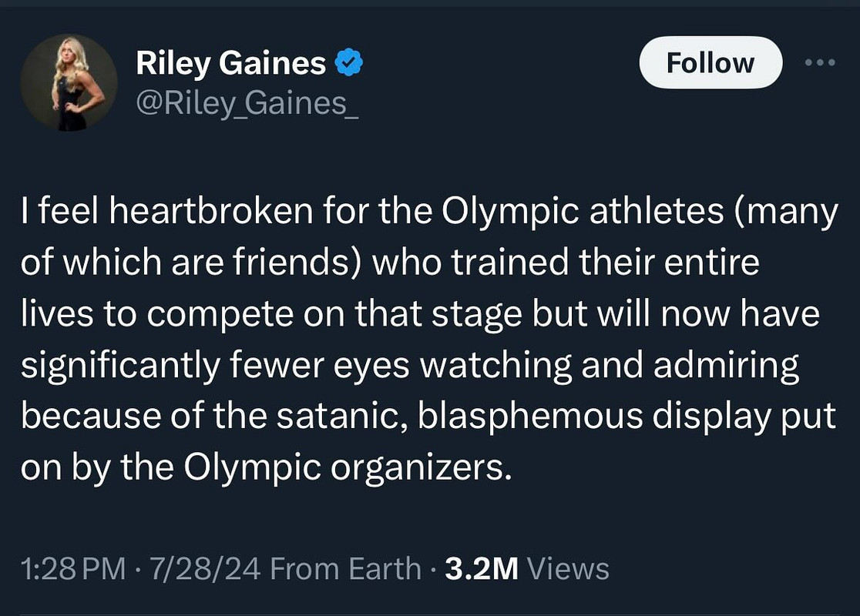
Task: Click the 1:28 PM timestamp
Action: click(x=73, y=568)
